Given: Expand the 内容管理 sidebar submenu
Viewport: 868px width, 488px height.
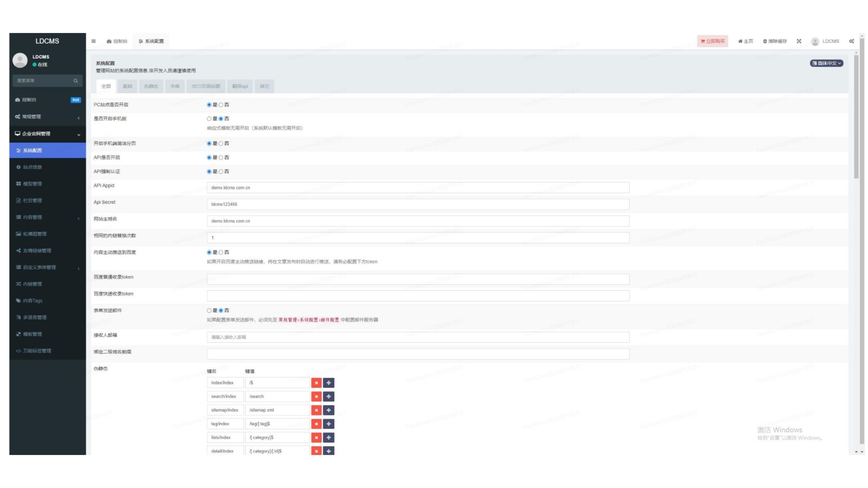Looking at the screenshot, I should click(48, 217).
